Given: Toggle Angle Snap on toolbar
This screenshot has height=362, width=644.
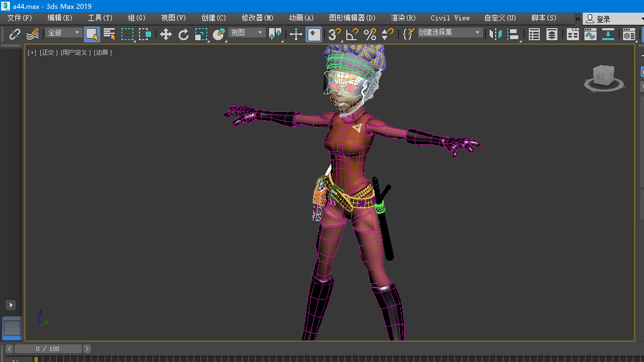Looking at the screenshot, I should 352,35.
